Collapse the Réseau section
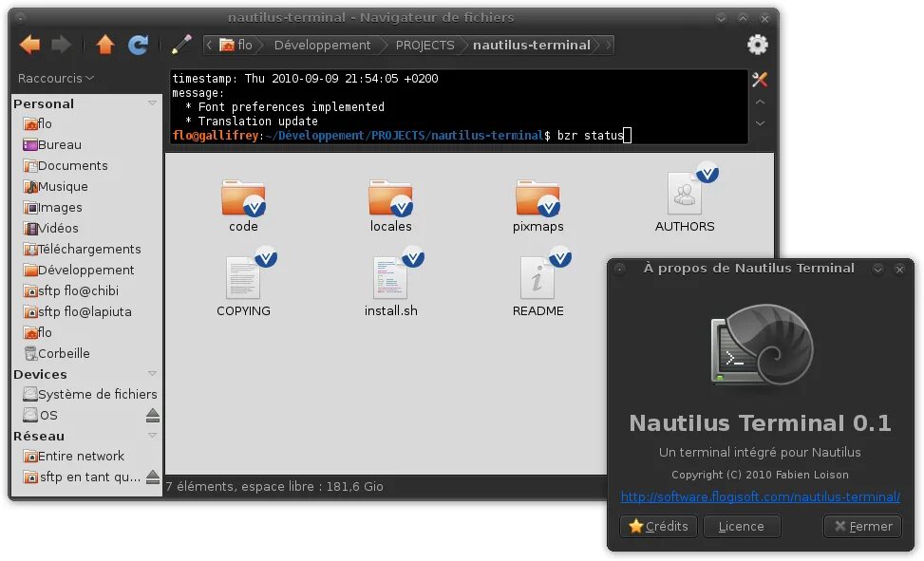The width and height of the screenshot is (924, 561). coord(152,436)
